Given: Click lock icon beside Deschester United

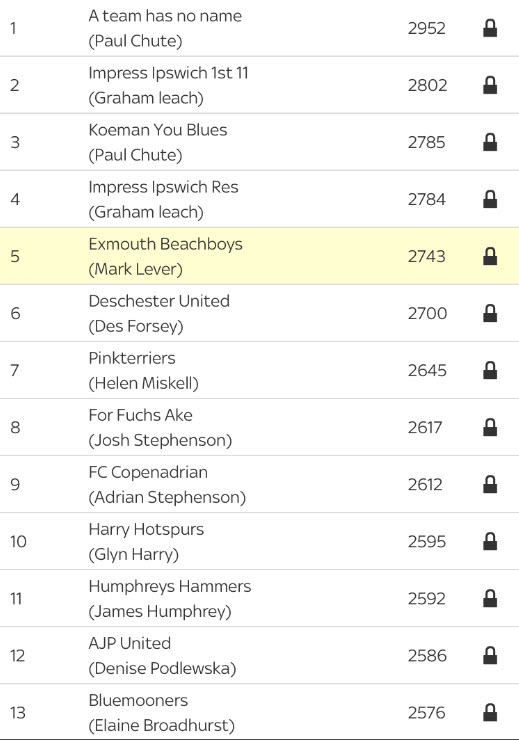Looking at the screenshot, I should click(490, 313).
